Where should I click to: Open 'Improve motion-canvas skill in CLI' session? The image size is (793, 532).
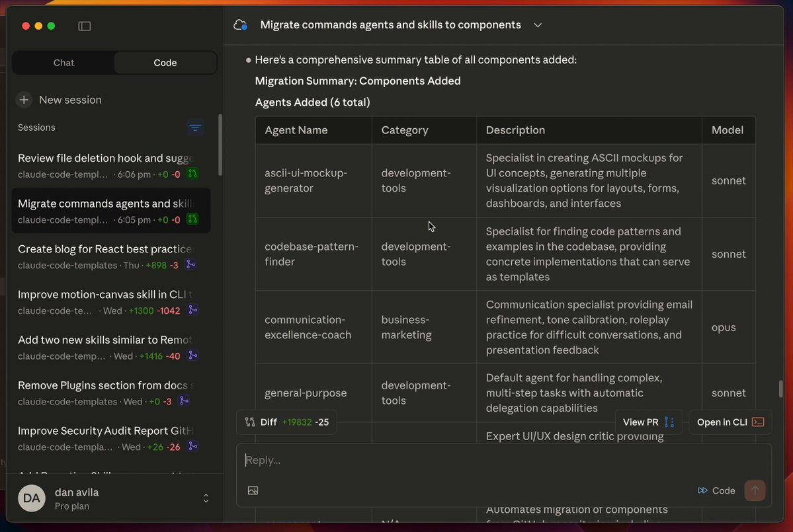[x=110, y=301]
